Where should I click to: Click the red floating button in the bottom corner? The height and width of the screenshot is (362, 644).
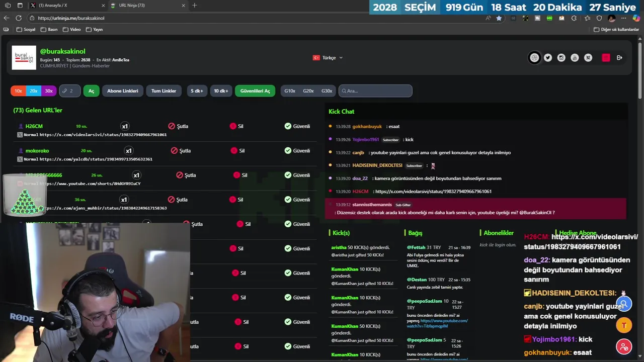[624, 347]
